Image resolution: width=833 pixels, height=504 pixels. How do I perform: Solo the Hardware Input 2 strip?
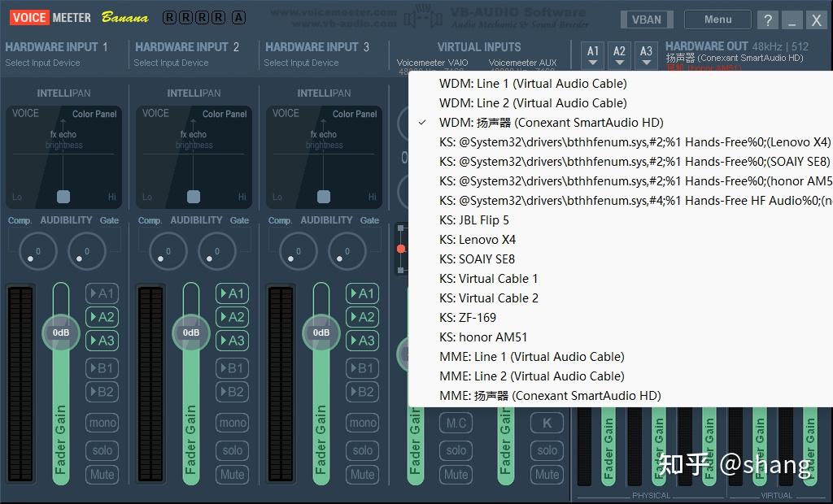click(x=232, y=450)
